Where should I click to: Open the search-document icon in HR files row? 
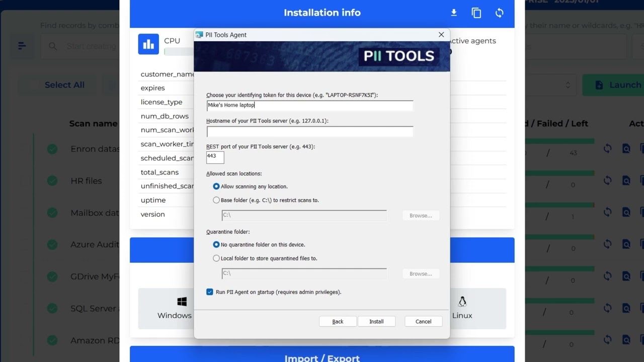tap(626, 180)
